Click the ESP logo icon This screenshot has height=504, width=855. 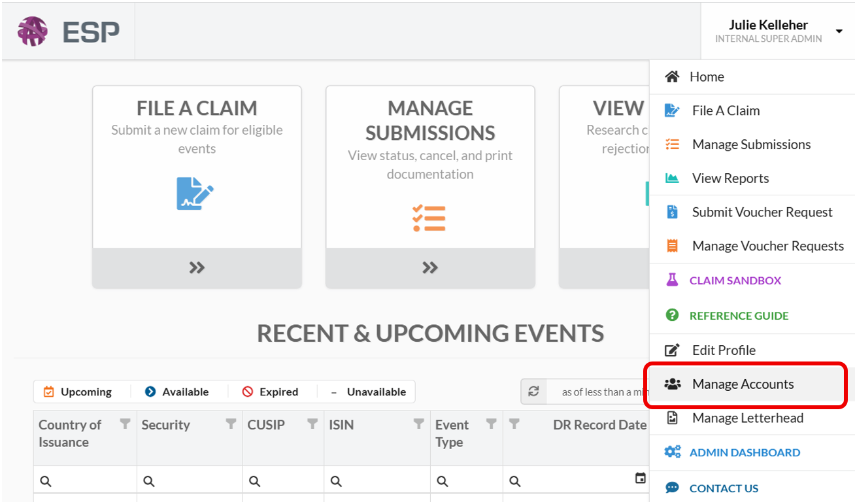pos(33,31)
